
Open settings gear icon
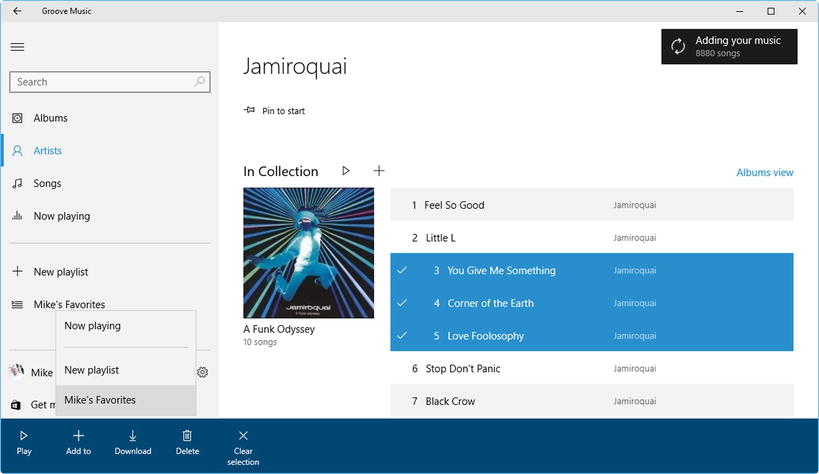[203, 372]
